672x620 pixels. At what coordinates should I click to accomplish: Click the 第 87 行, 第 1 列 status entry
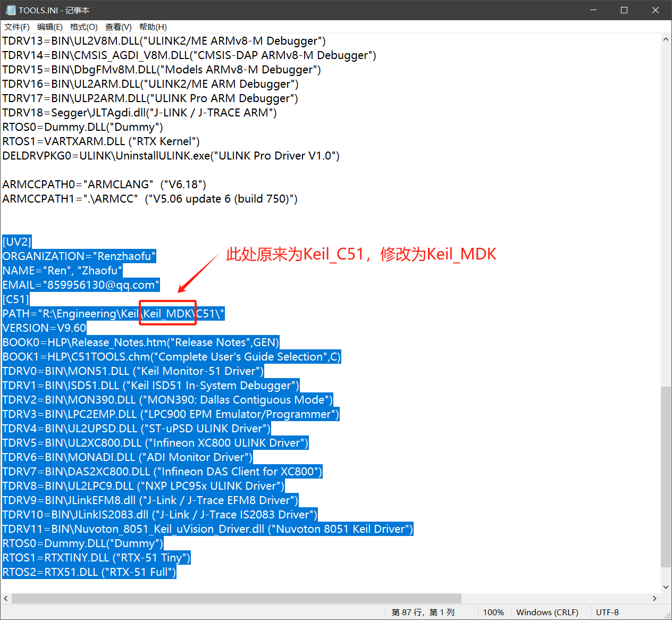pyautogui.click(x=423, y=612)
